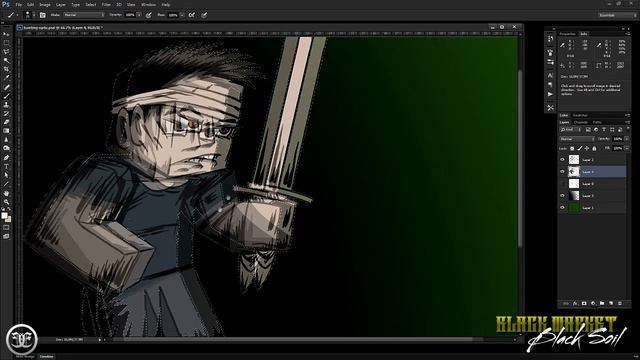Open the layer filter Kind dropdown
The height and width of the screenshot is (360, 640).
pyautogui.click(x=571, y=130)
